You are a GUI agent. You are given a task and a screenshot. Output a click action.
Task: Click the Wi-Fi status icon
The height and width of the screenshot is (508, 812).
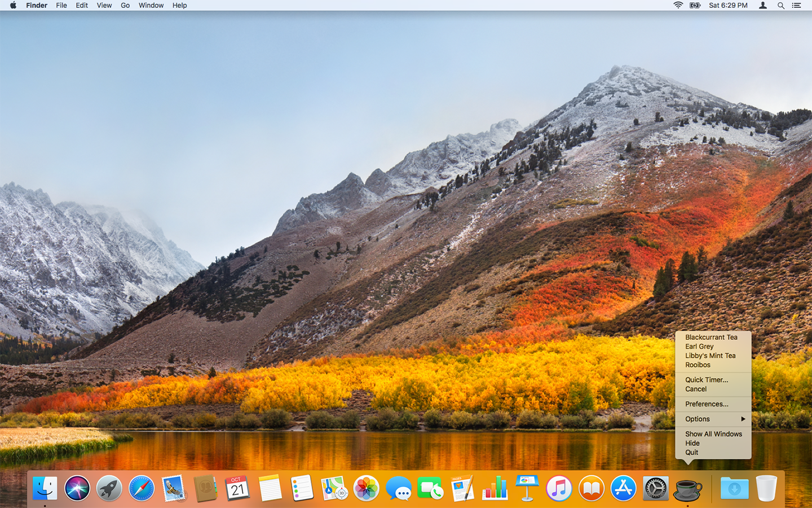coord(678,6)
